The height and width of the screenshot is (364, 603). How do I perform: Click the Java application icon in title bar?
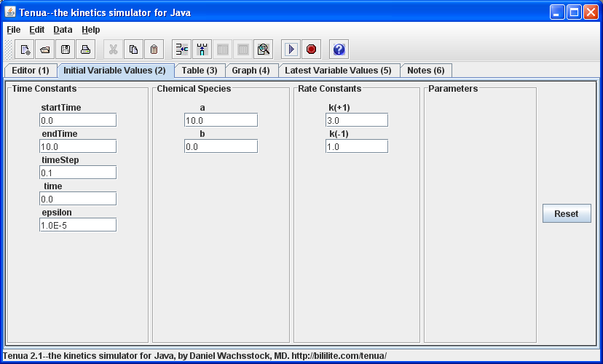click(10, 12)
